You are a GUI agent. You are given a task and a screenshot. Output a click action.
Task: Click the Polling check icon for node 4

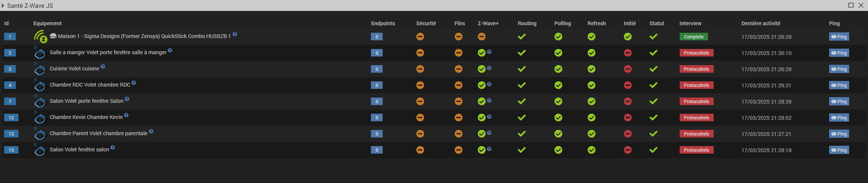(x=558, y=85)
